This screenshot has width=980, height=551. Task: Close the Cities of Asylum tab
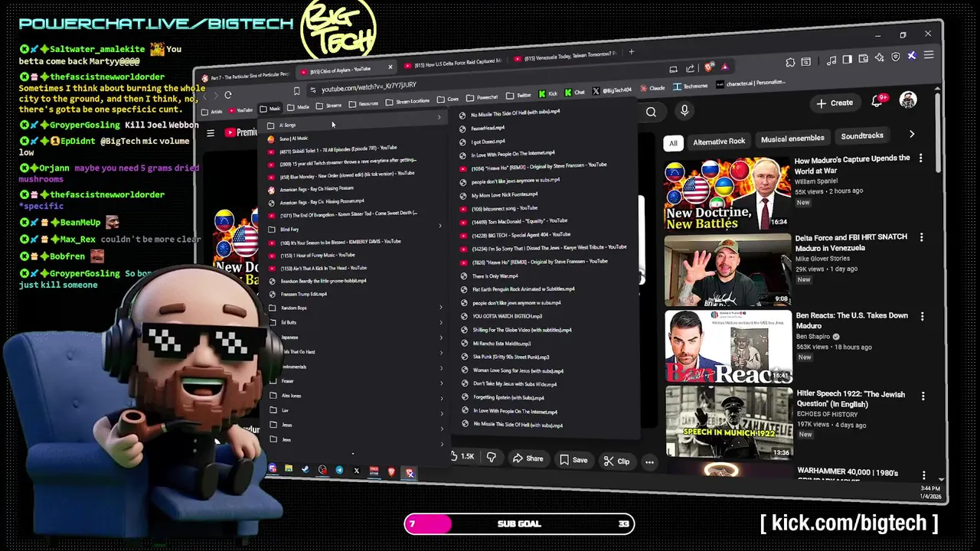[390, 67]
